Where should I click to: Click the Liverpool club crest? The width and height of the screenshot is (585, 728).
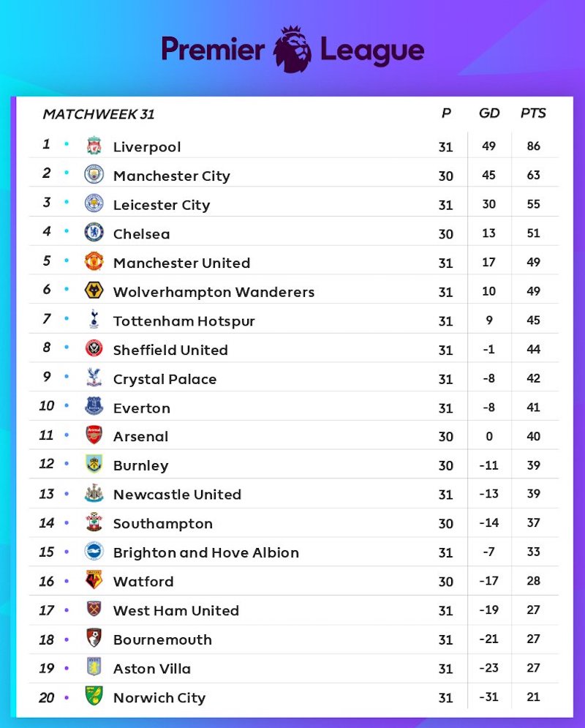point(94,146)
